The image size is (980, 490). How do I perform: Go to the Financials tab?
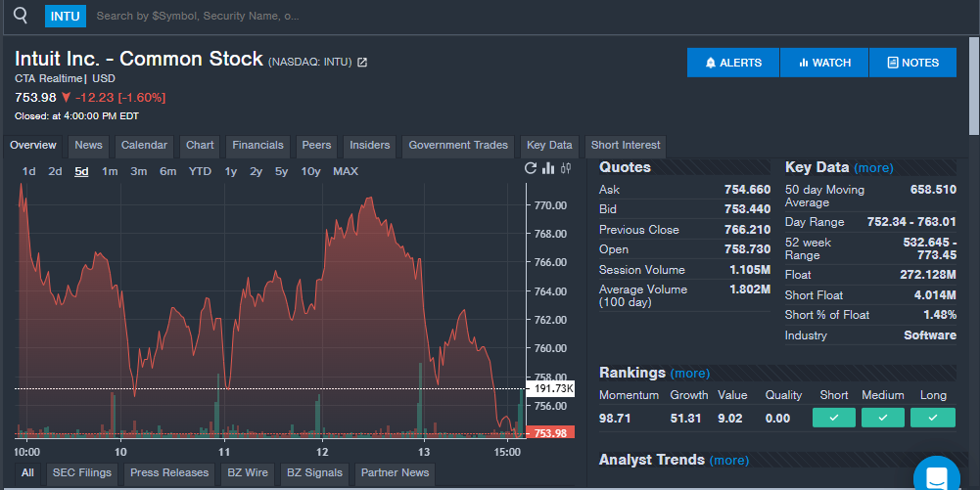tap(258, 146)
